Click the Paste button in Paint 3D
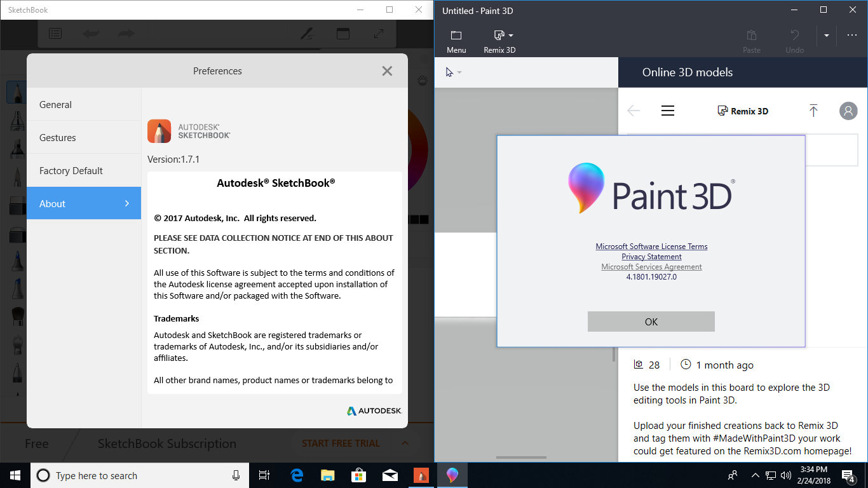Image resolution: width=868 pixels, height=488 pixels. (752, 42)
